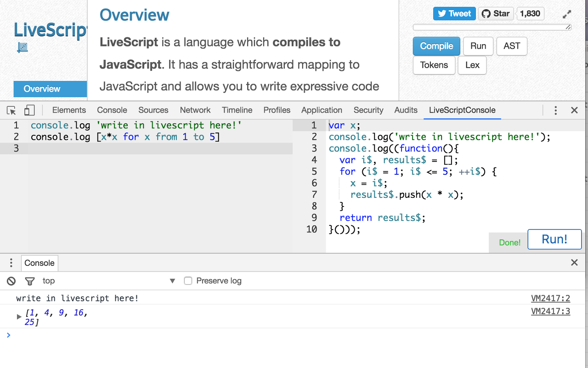Open the console drawer three-dot menu
This screenshot has width=588, height=368.
point(11,263)
